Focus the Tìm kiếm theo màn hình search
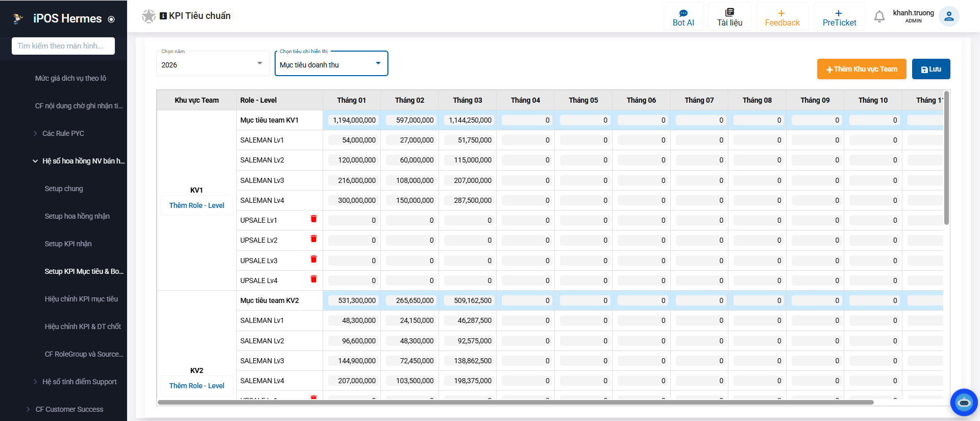 (x=63, y=46)
